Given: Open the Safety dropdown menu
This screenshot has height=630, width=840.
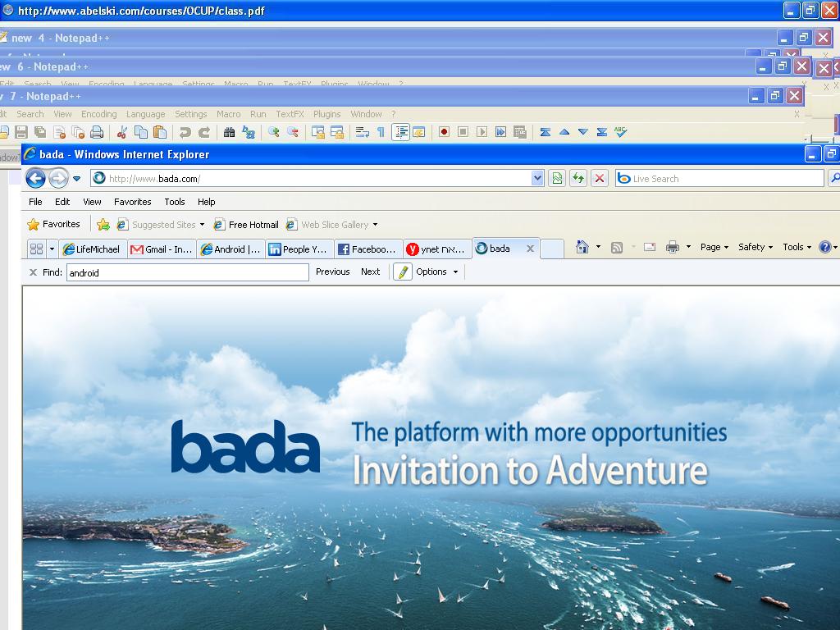Looking at the screenshot, I should pyautogui.click(x=756, y=247).
